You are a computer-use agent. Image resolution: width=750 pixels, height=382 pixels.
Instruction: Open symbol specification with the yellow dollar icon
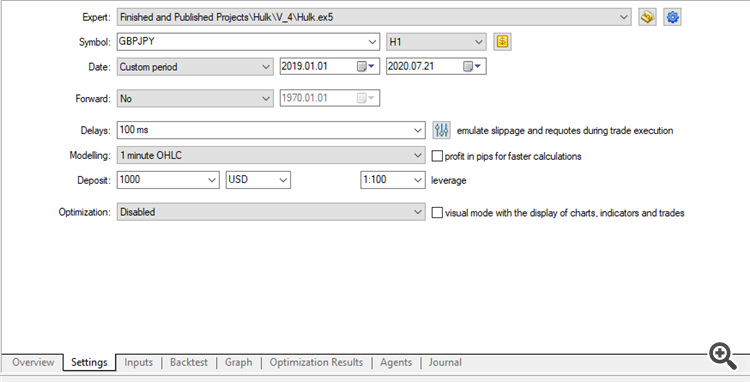(x=502, y=42)
